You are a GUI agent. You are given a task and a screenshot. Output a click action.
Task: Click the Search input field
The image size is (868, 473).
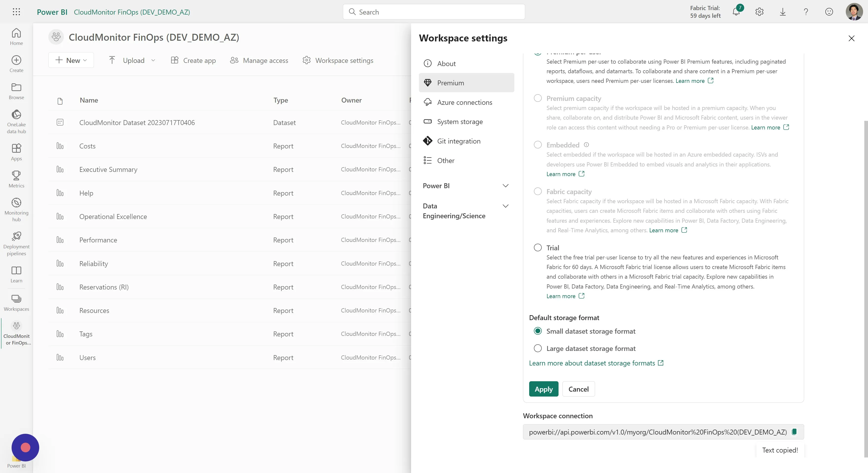434,12
